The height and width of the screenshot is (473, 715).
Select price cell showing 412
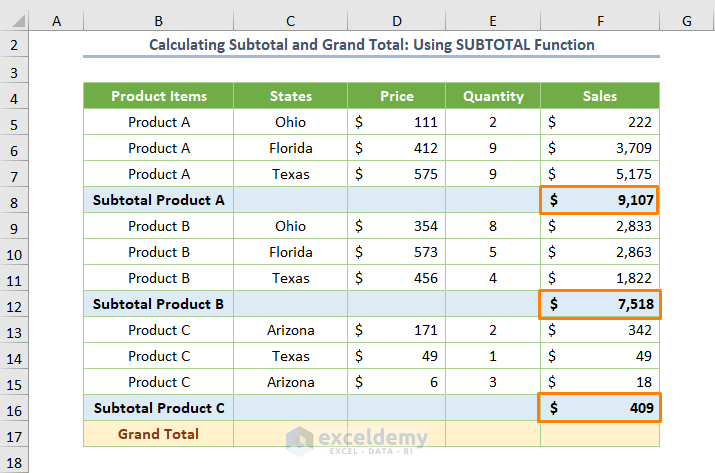click(x=397, y=148)
